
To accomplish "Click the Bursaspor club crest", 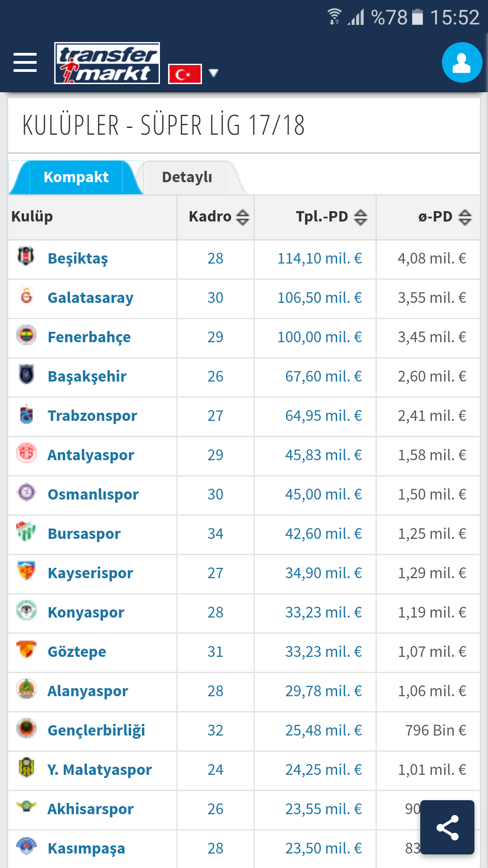I will 26,532.
